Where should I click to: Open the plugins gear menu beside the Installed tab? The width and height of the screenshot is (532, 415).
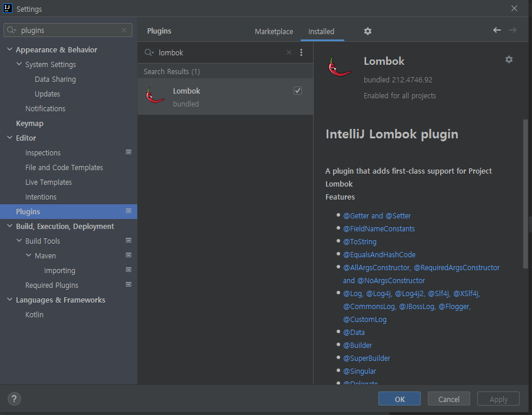pyautogui.click(x=368, y=31)
